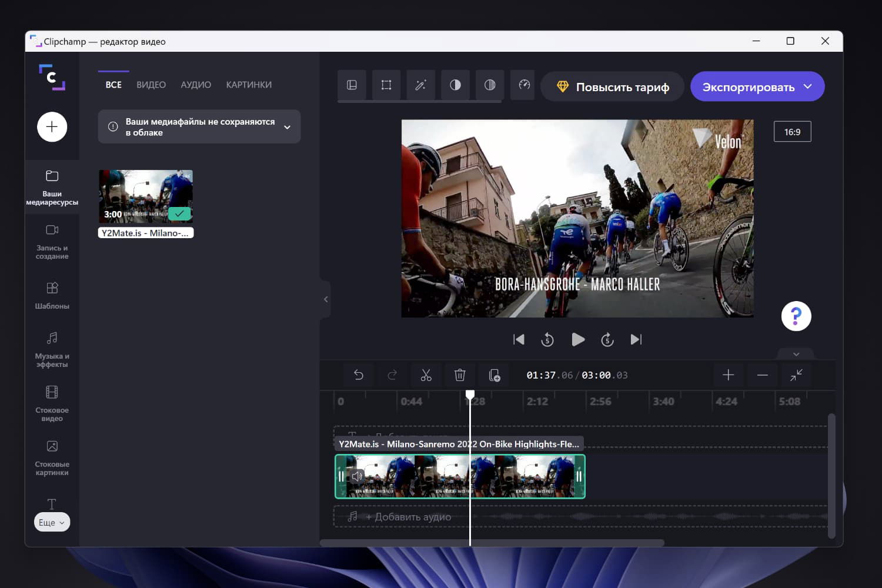Screen dimensions: 882x588
Task: Collapse the media panel with chevron
Action: [x=326, y=299]
